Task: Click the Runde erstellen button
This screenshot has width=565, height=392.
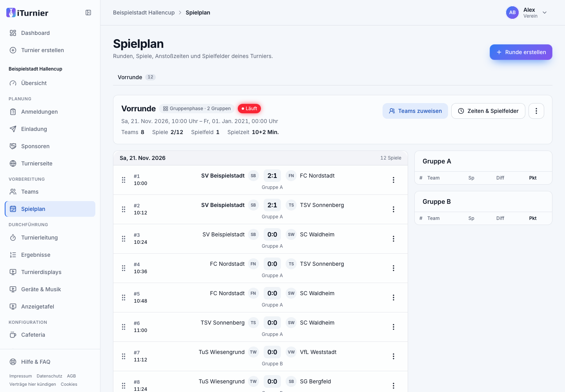Action: click(521, 52)
